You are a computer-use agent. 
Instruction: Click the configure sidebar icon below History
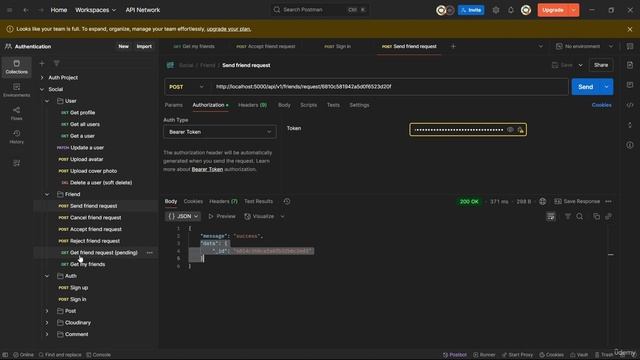click(x=16, y=163)
